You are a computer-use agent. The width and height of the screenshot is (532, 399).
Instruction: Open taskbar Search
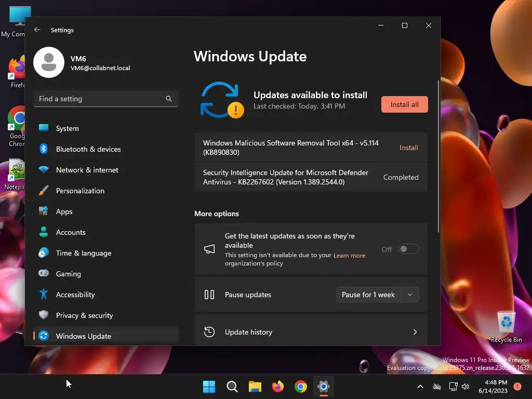point(232,387)
